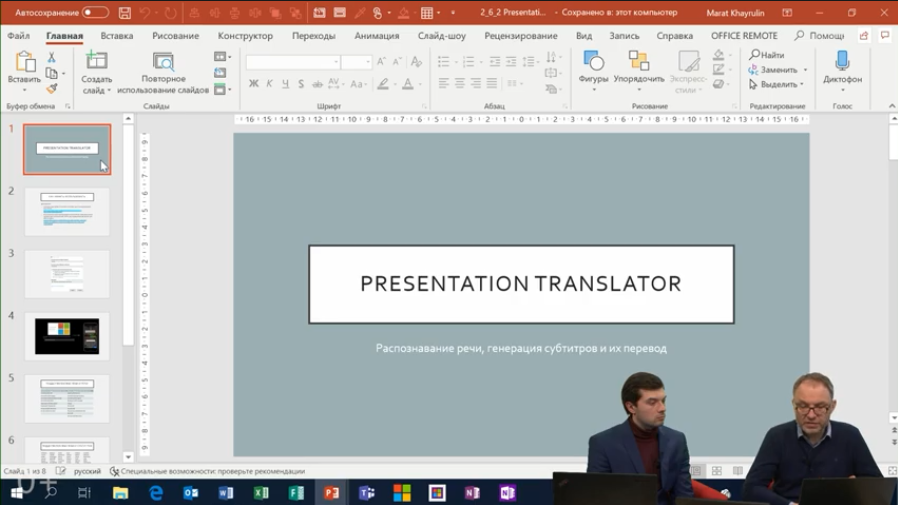This screenshot has width=898, height=505.
Task: Open the font size combo box
Action: pos(356,62)
